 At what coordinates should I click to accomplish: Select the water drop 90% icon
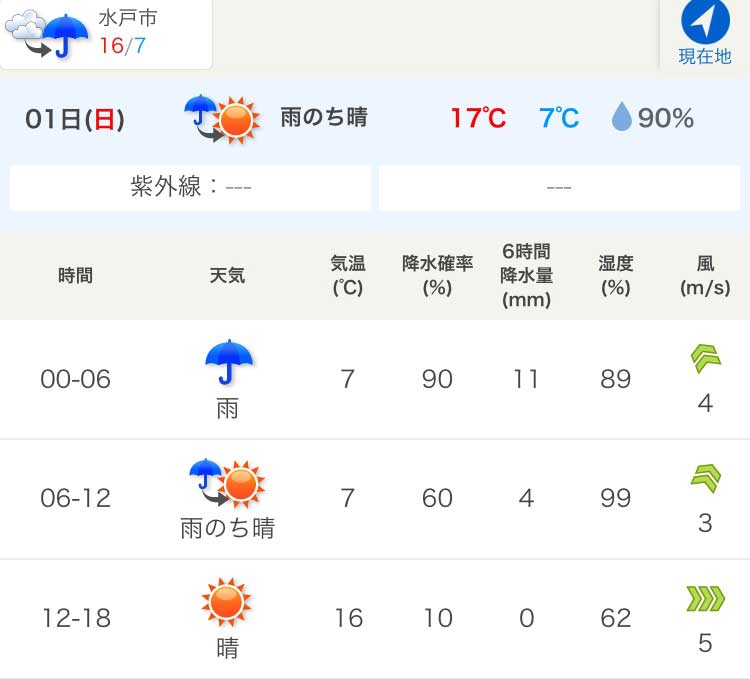click(x=621, y=116)
